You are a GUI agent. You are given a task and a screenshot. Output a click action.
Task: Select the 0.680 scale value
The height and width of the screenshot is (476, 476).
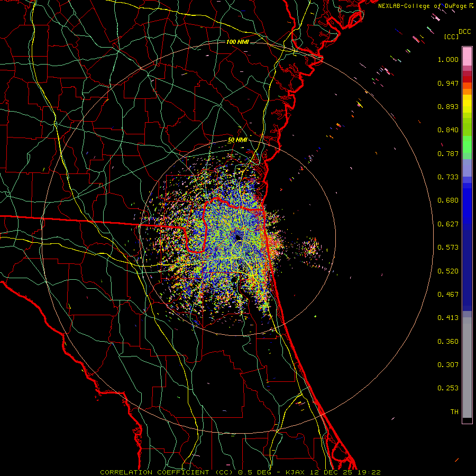click(x=448, y=200)
